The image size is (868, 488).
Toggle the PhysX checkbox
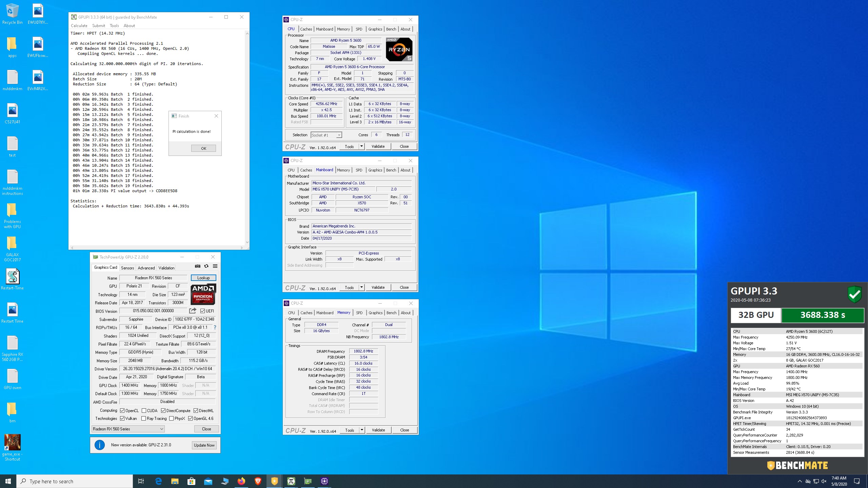(x=172, y=419)
